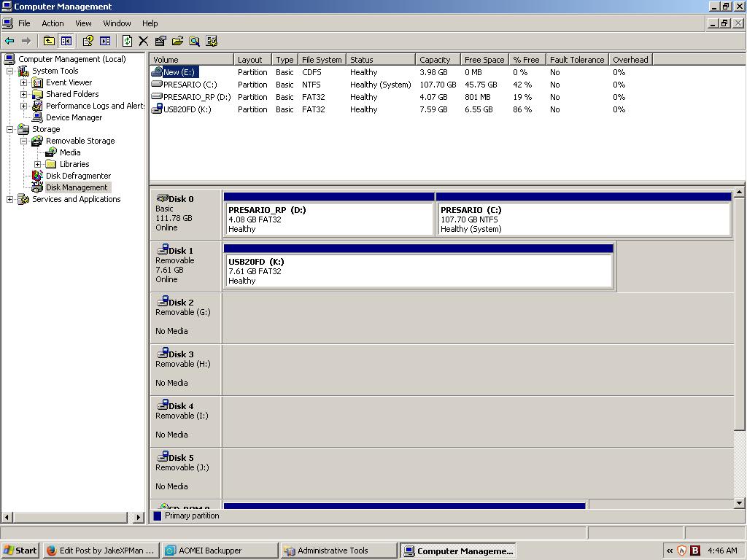Open the Action menu
This screenshot has width=747, height=560.
(x=53, y=23)
